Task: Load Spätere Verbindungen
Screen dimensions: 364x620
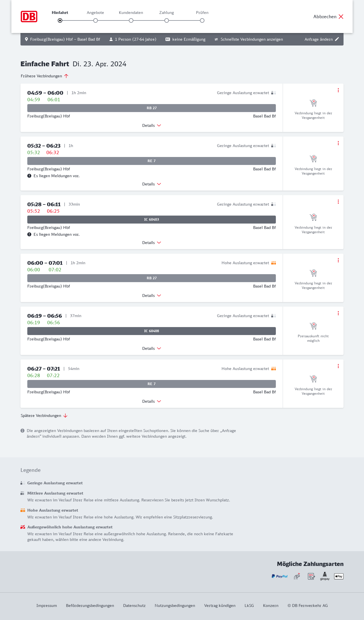Action: pyautogui.click(x=44, y=416)
